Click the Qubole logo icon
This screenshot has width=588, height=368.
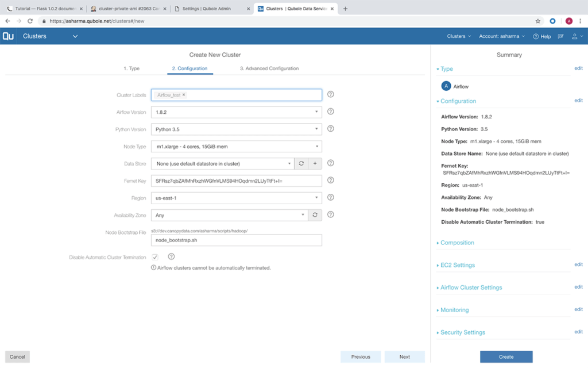8,36
